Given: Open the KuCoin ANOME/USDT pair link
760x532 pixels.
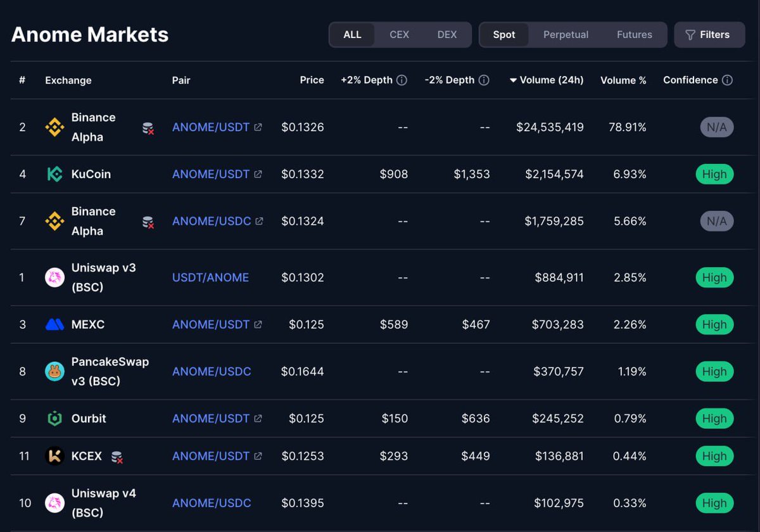Looking at the screenshot, I should click(x=211, y=174).
